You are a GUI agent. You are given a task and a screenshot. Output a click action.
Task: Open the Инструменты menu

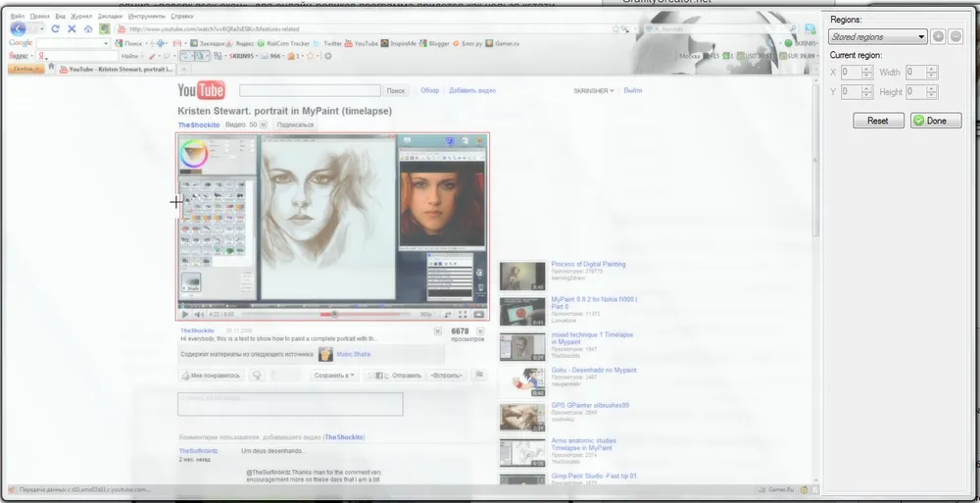[149, 17]
